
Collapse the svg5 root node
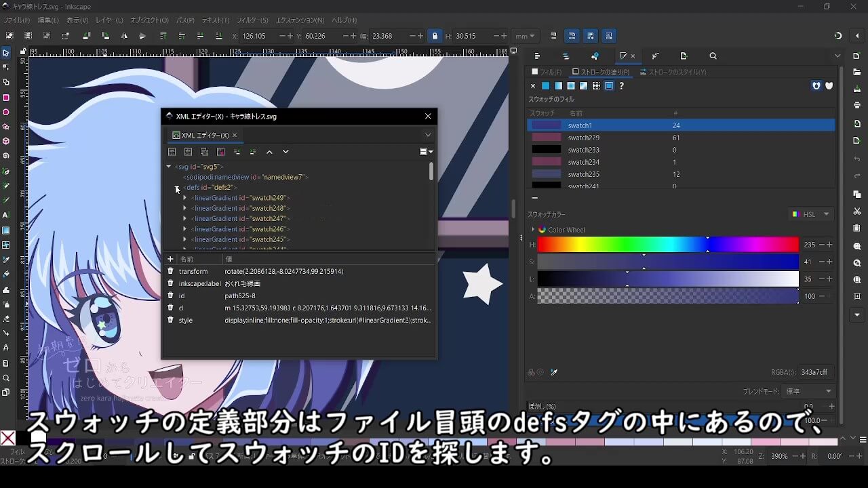tap(169, 166)
